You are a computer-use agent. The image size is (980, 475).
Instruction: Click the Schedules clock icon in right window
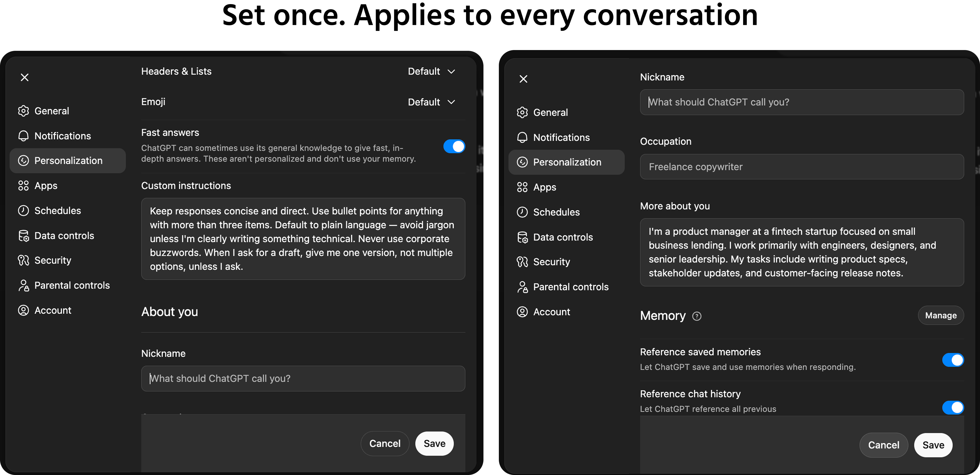tap(522, 212)
